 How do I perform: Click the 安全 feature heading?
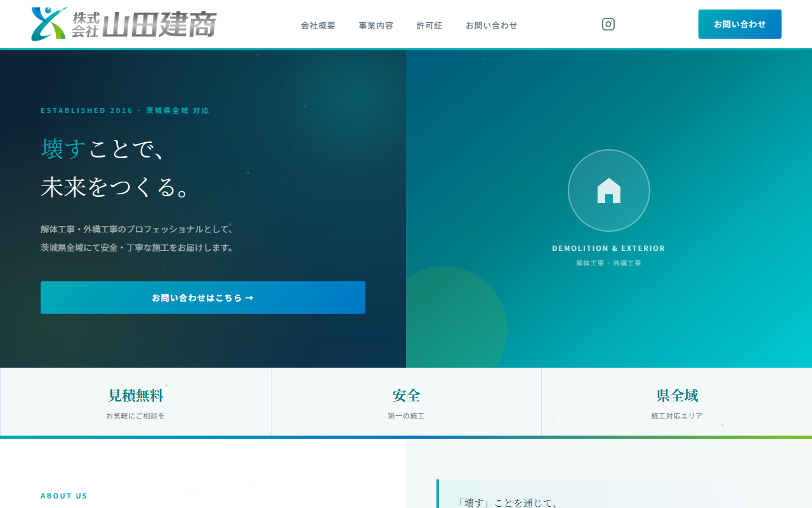[406, 396]
